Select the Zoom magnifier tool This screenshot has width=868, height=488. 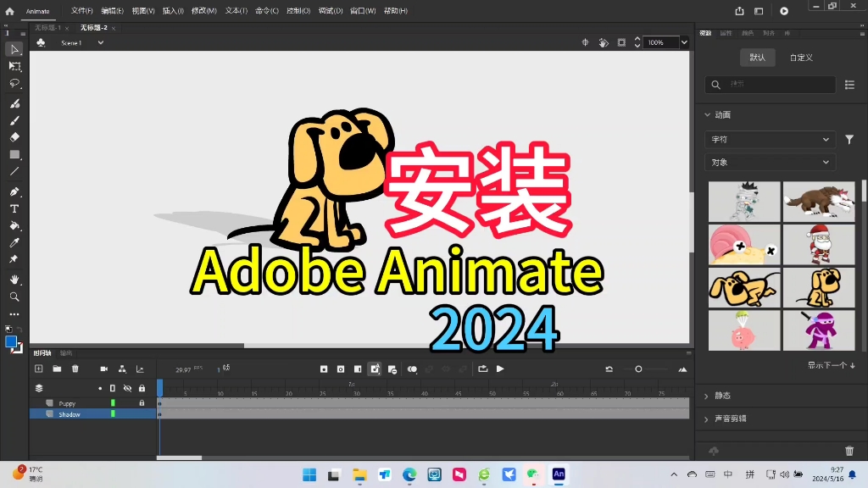(x=14, y=297)
